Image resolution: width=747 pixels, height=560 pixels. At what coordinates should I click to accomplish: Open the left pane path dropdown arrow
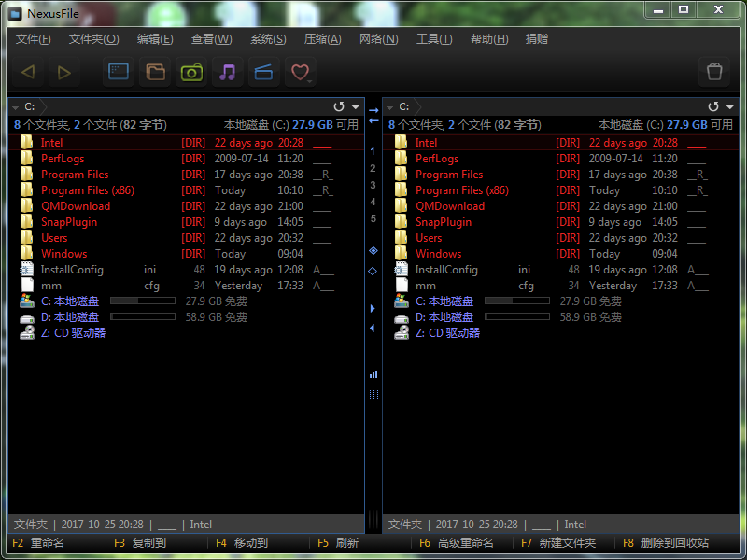pos(356,106)
